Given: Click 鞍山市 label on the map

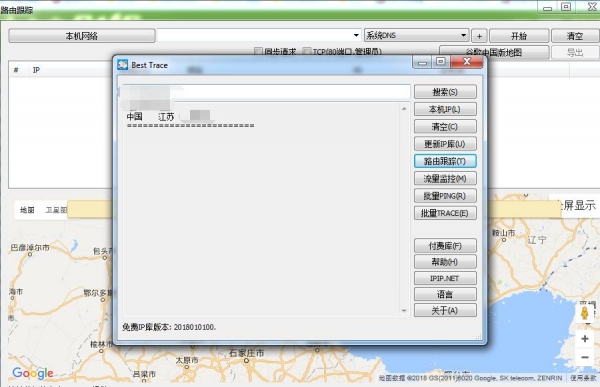Looking at the screenshot, I should click(504, 232).
